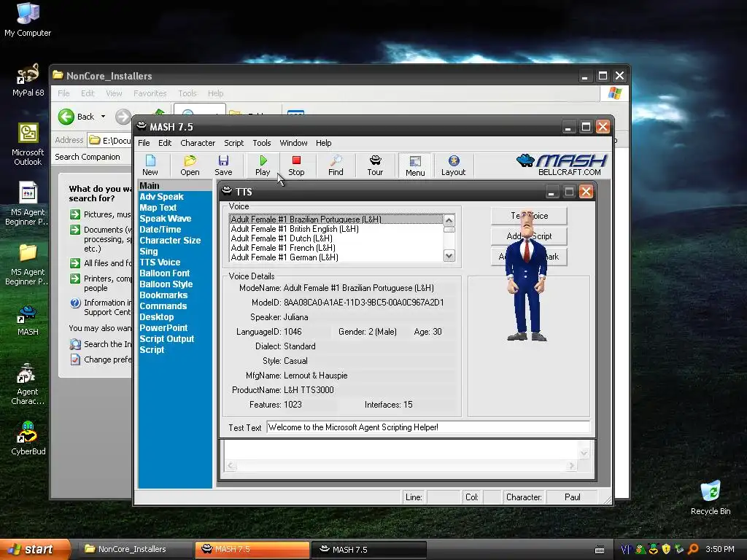This screenshot has width=747, height=560.
Task: Toggle the Menu toolbar button
Action: tap(415, 166)
